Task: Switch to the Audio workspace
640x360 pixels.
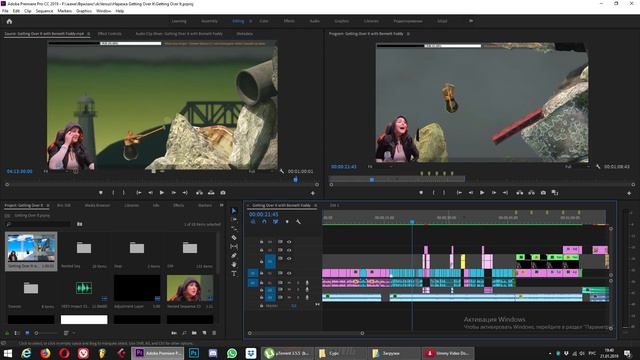Action: 314,21
